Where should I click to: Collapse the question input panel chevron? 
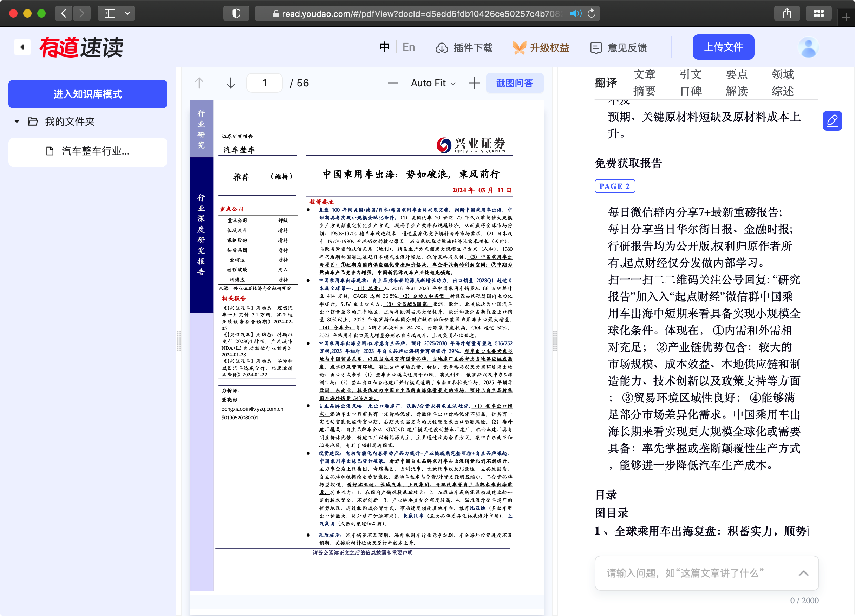804,573
